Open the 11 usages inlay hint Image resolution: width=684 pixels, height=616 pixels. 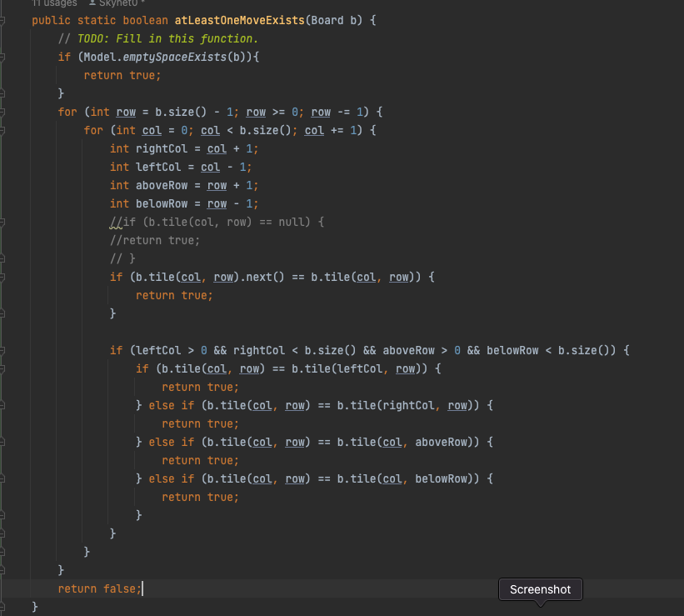tap(54, 3)
